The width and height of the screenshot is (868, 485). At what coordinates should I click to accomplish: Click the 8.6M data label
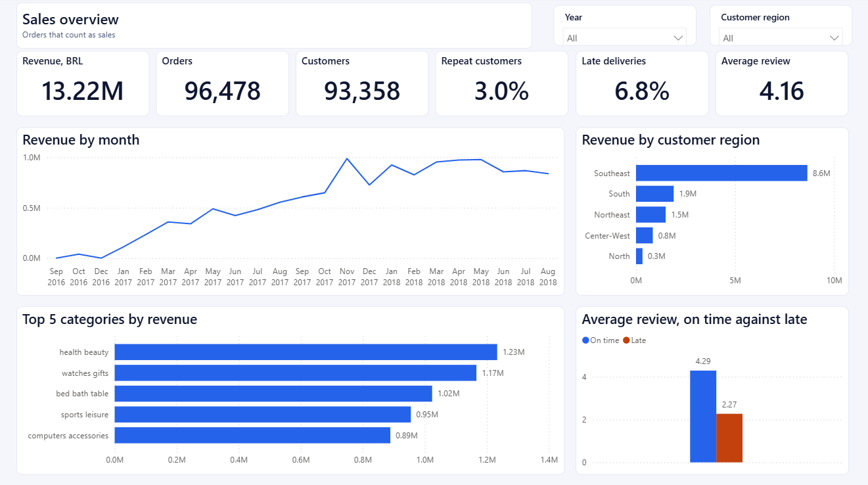(x=821, y=173)
